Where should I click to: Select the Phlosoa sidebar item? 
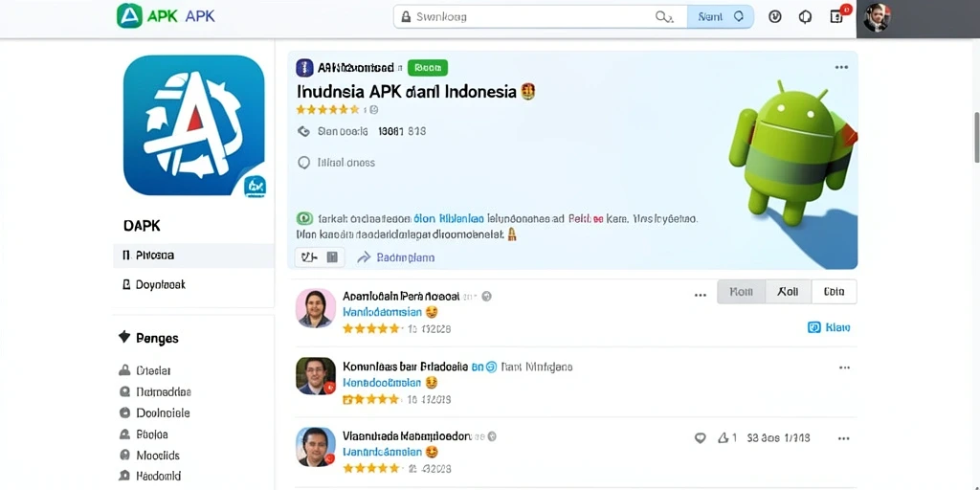coord(193,256)
